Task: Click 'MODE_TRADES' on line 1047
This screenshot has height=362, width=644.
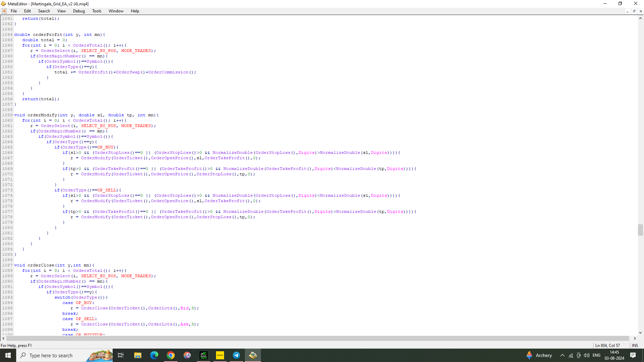Action: (136, 51)
